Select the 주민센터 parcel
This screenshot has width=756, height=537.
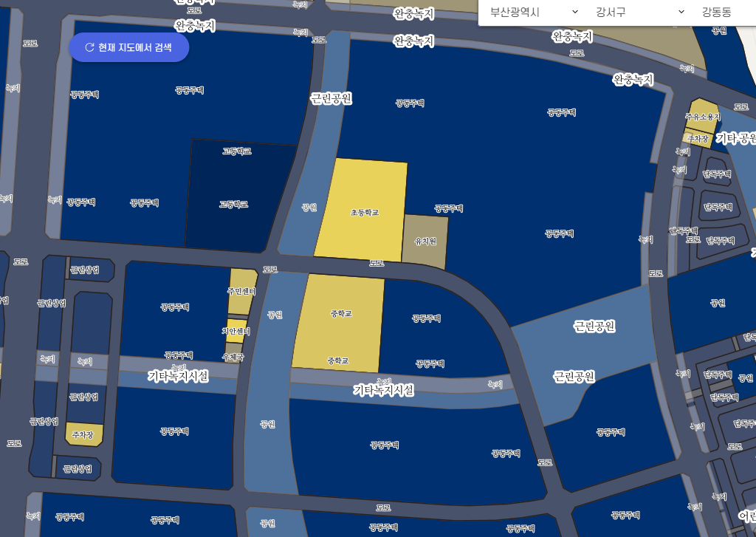point(241,291)
